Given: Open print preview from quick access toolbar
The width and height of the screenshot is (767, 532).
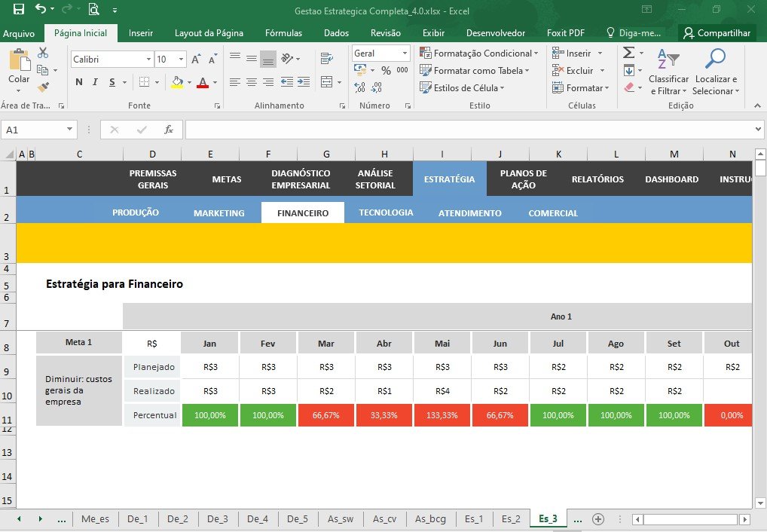Looking at the screenshot, I should [93, 9].
